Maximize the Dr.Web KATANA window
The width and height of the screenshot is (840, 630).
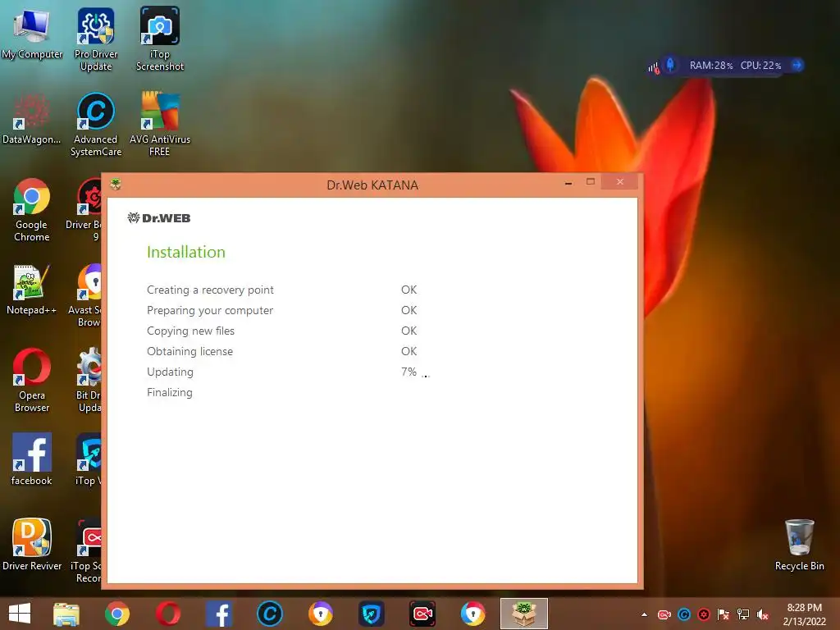pyautogui.click(x=591, y=181)
